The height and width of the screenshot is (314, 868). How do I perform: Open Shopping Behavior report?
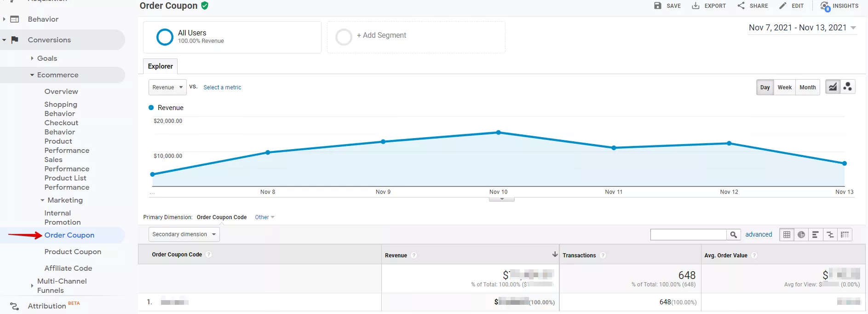point(61,109)
